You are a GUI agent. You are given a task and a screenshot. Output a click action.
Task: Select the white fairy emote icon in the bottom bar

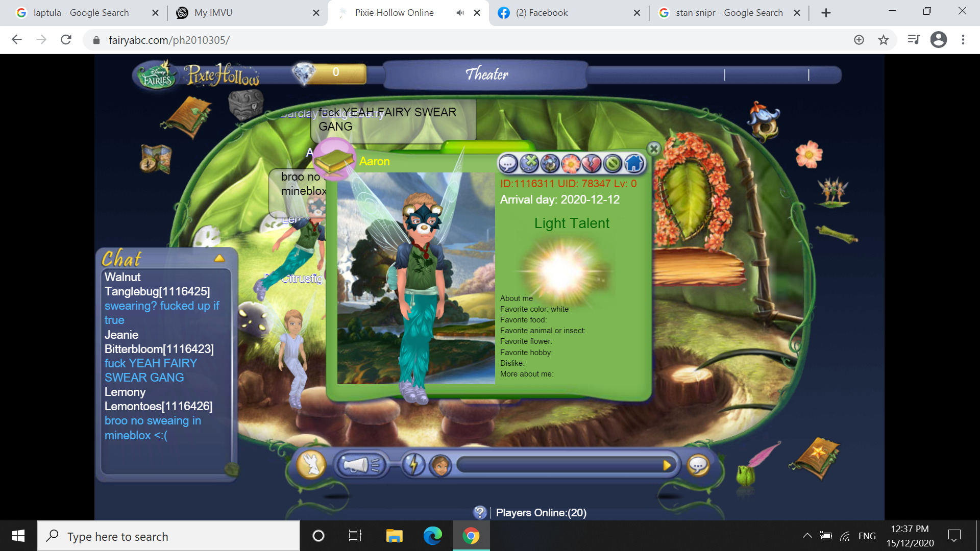coord(312,464)
